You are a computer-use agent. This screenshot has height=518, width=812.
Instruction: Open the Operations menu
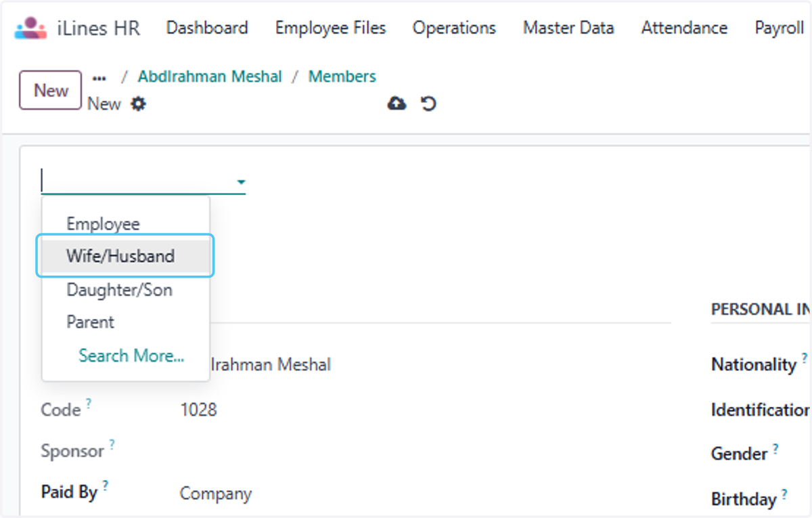point(454,28)
